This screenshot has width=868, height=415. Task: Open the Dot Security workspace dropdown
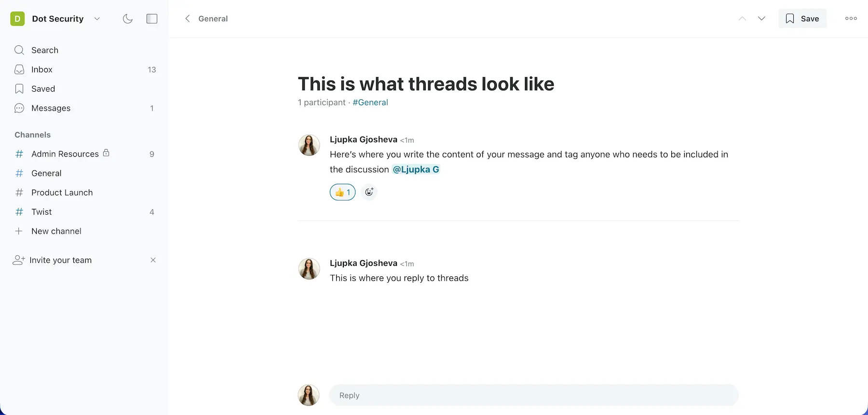click(97, 19)
